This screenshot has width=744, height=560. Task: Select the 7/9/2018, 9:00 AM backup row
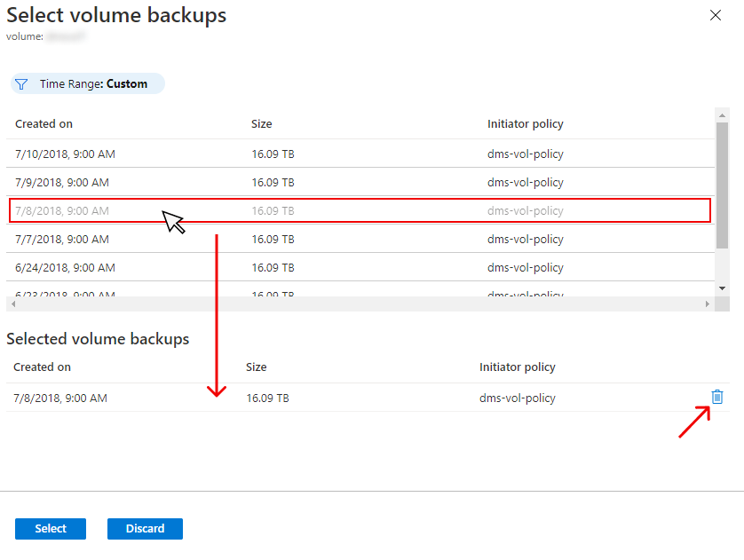(62, 183)
